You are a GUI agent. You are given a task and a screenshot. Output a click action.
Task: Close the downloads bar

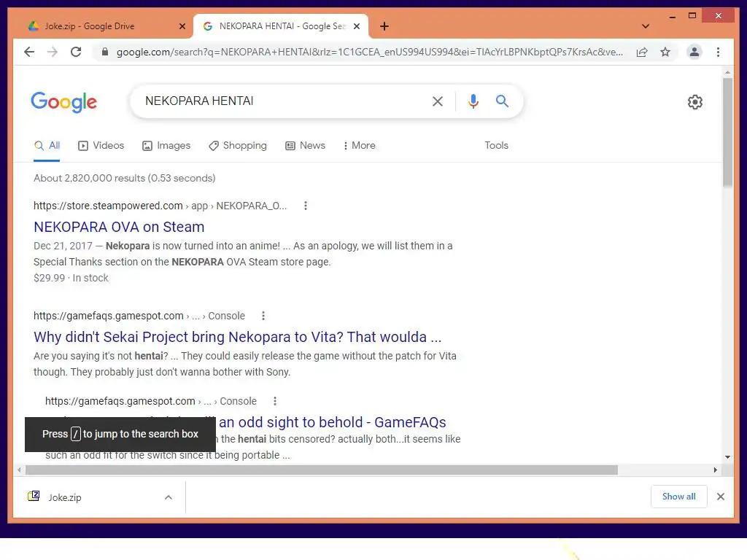pos(720,497)
